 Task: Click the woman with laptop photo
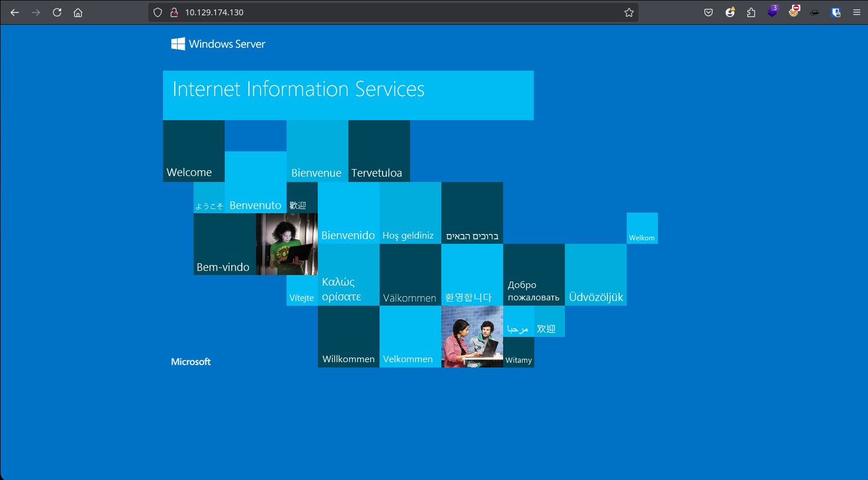click(x=287, y=244)
